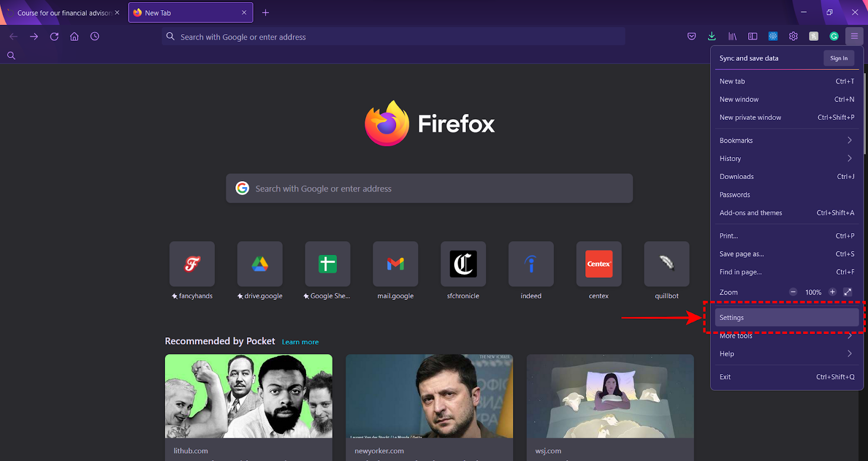Choose New private window
This screenshot has height=461, width=868.
point(787,117)
